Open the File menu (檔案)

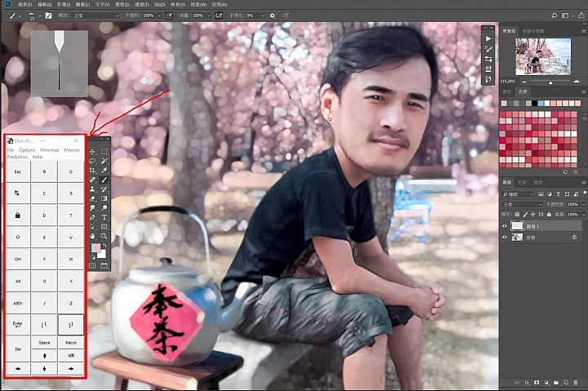pos(25,5)
